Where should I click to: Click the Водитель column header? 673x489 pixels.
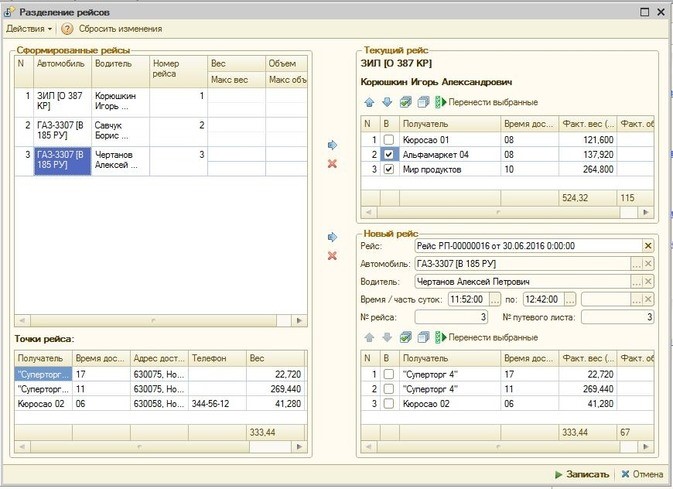click(120, 71)
